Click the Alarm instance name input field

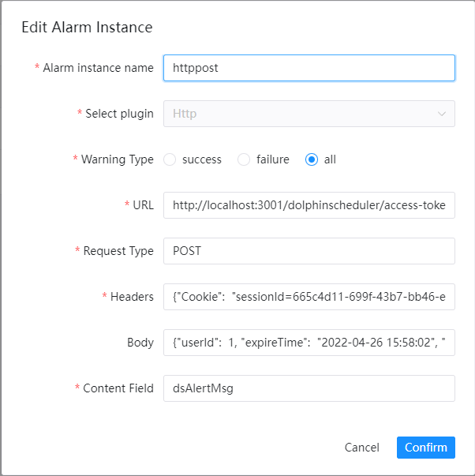pos(309,68)
